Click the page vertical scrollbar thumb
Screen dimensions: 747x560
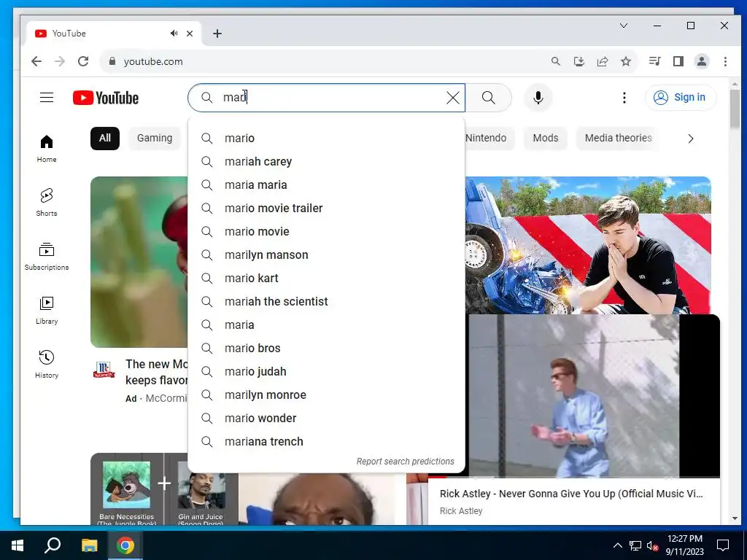[x=735, y=109]
